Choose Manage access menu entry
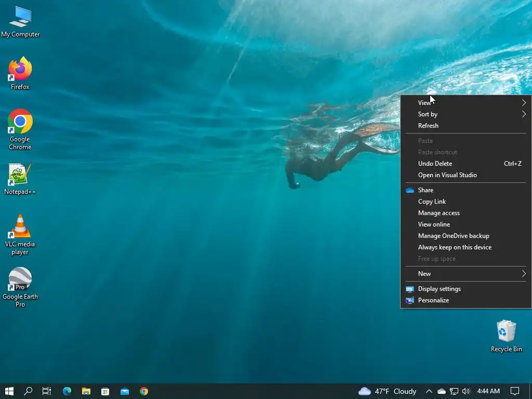This screenshot has height=399, width=532. [466, 213]
